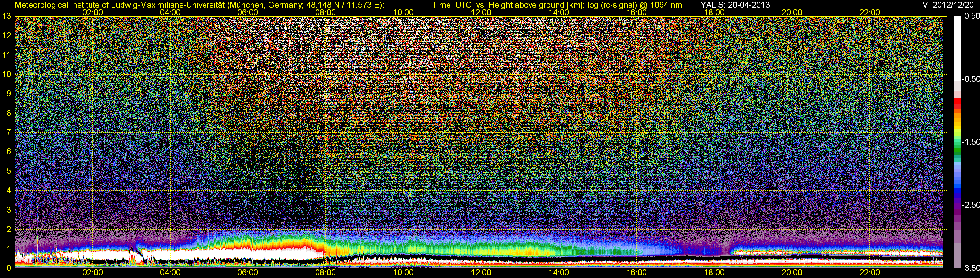Click the 06:00 label on the bottom time axis
Screen dimensions: 980x278
click(248, 273)
